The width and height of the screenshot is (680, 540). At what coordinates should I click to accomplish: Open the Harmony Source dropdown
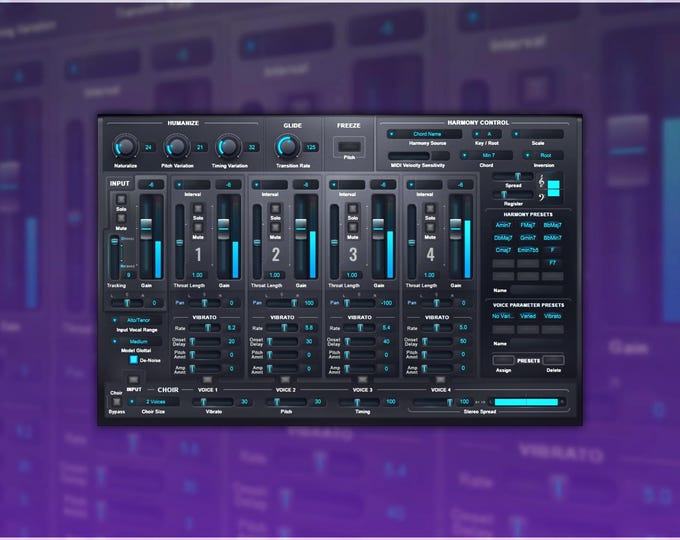425,134
